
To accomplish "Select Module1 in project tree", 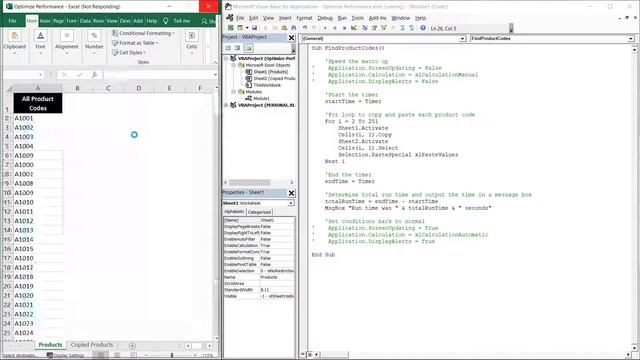I will tap(261, 98).
